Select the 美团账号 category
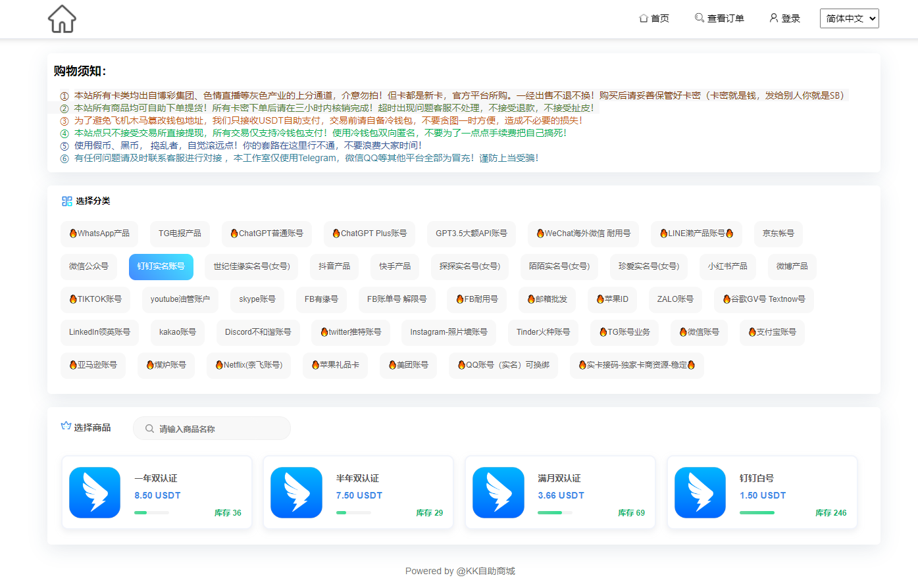Viewport: 918px width, 588px height. pyautogui.click(x=408, y=365)
